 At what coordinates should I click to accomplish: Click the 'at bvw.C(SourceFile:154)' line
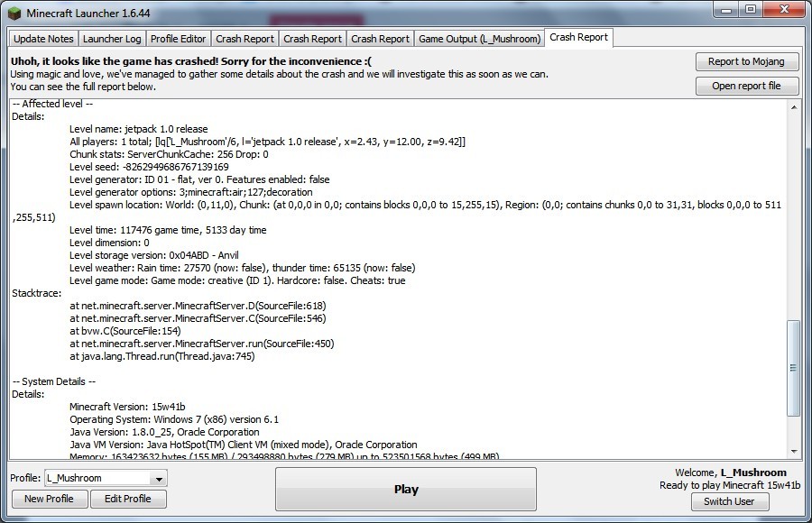[125, 331]
